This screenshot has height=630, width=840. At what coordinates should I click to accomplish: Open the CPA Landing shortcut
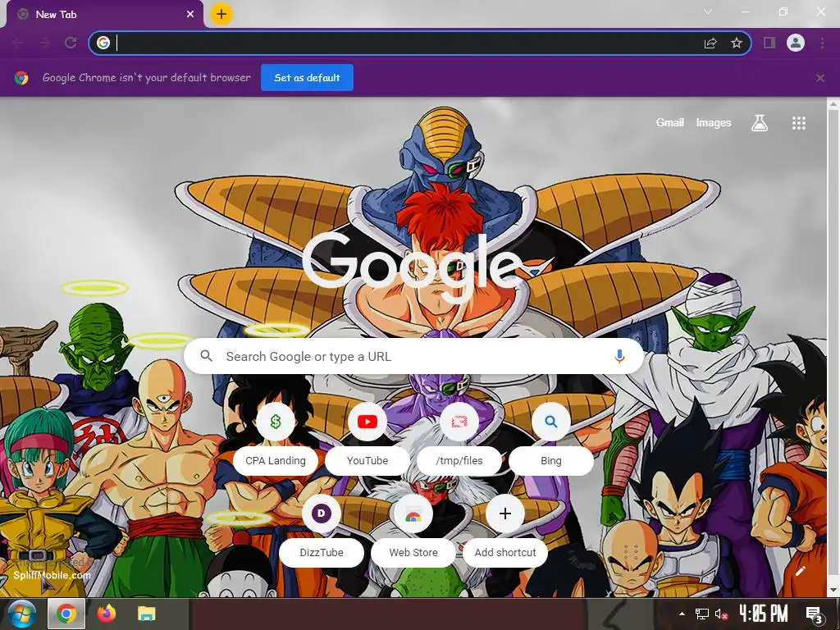(276, 440)
